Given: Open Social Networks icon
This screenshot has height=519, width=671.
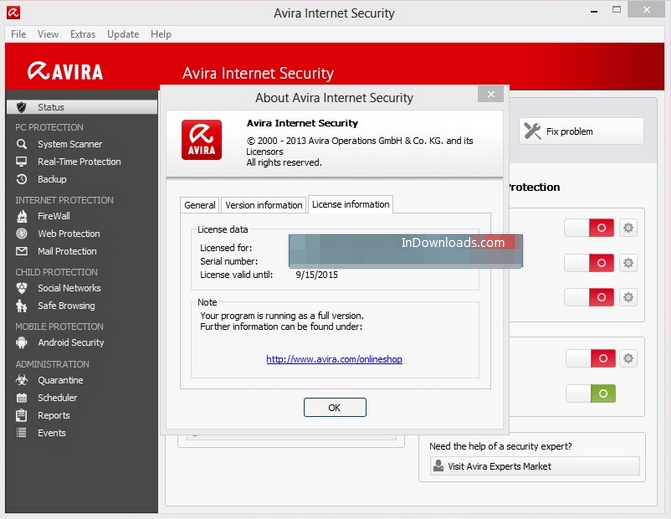Looking at the screenshot, I should (21, 288).
